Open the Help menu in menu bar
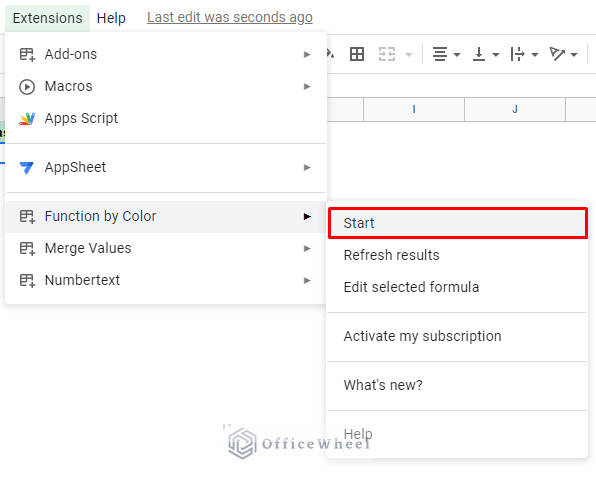 111,18
